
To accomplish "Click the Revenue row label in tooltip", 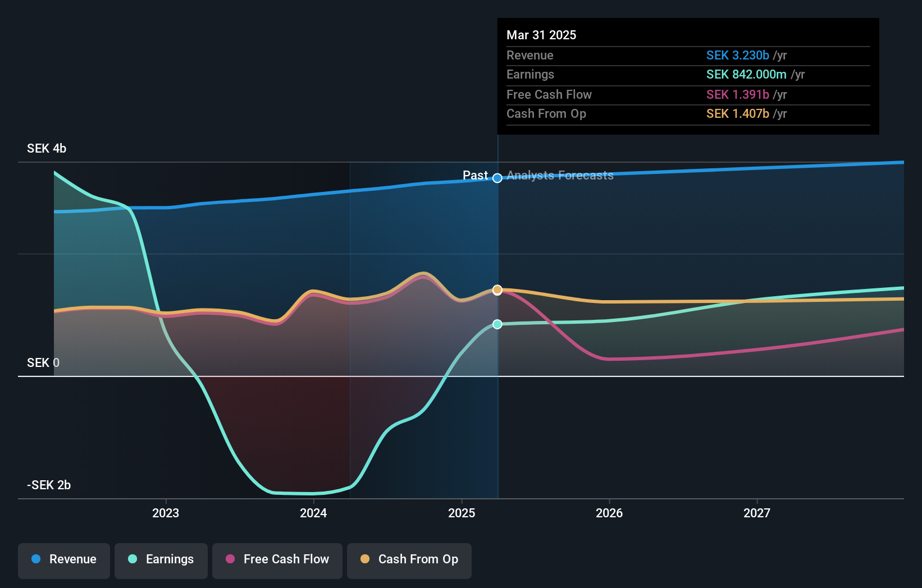I will click(x=530, y=56).
